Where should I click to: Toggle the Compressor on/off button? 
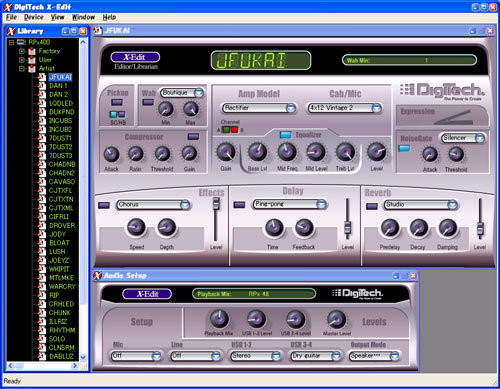(193, 136)
